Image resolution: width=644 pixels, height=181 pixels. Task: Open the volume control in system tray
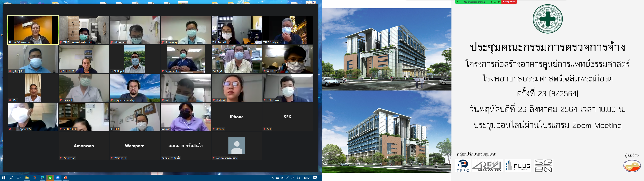pos(287,178)
